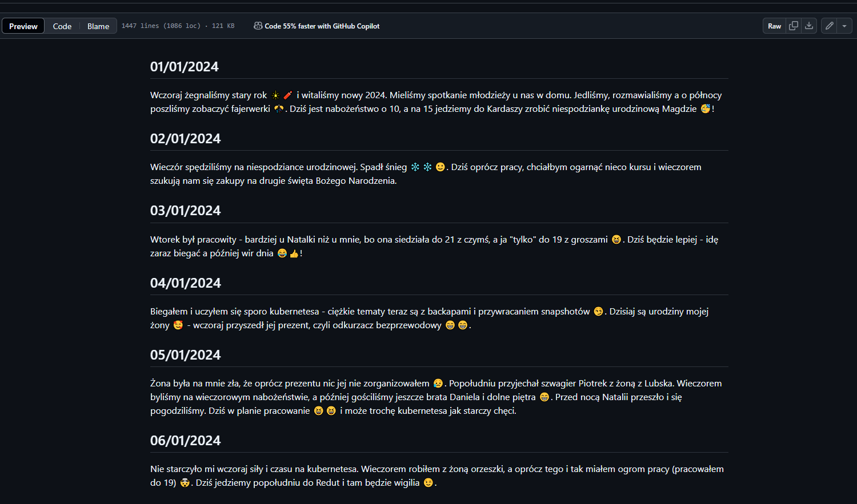Expand the edit options dropdown arrow
The height and width of the screenshot is (504, 857).
coord(844,26)
